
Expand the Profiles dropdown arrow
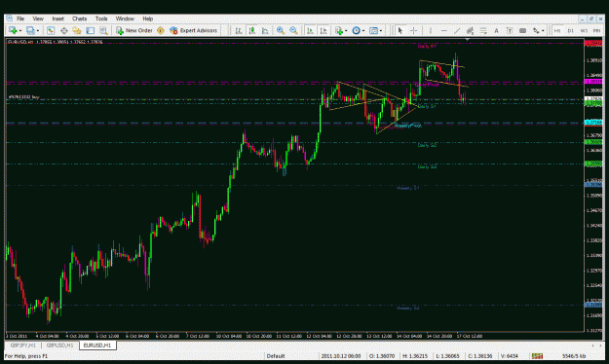[38, 30]
